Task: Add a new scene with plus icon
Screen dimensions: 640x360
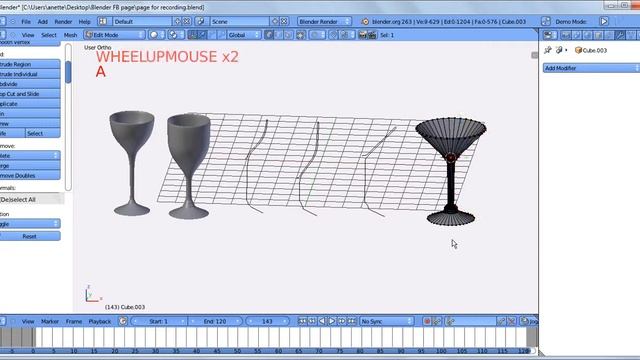Action: click(275, 22)
